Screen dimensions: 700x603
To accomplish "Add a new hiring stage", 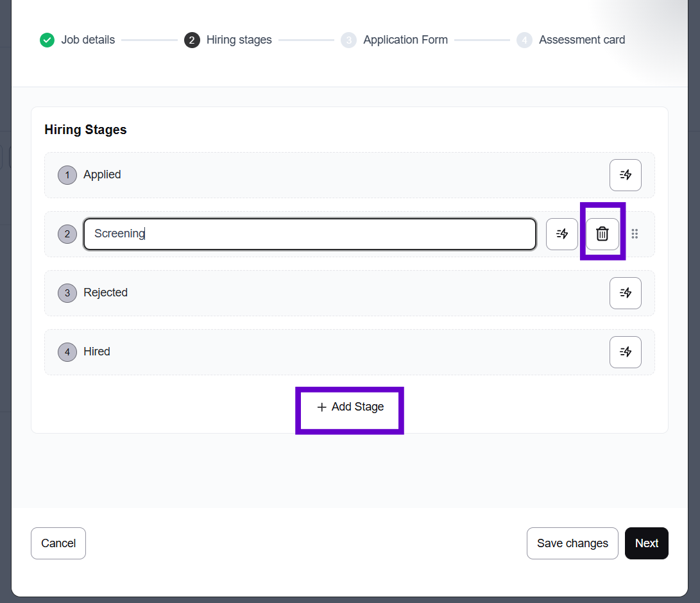I will [x=350, y=407].
